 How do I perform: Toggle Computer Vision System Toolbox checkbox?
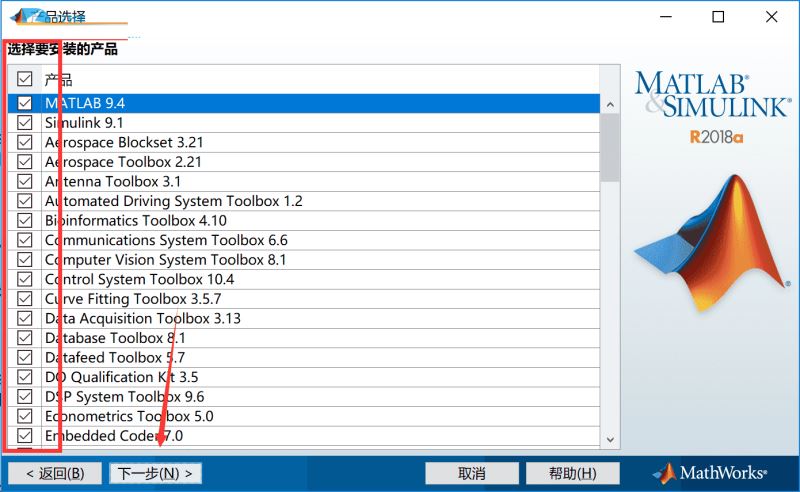[x=24, y=260]
